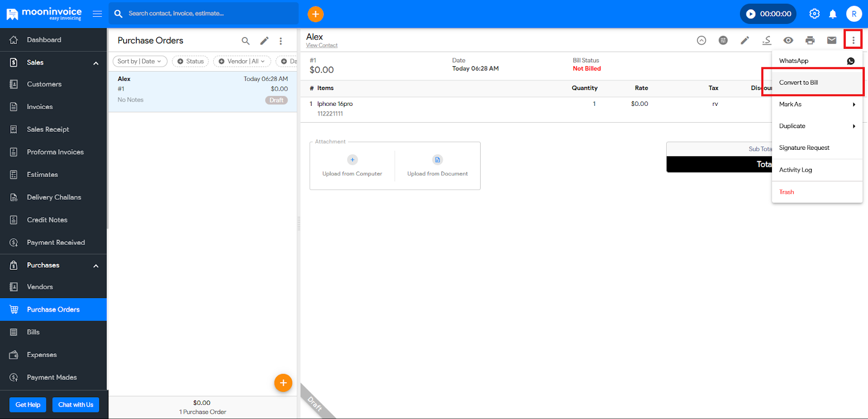Select Purchase Orders in the sidebar
The width and height of the screenshot is (868, 419).
53,309
